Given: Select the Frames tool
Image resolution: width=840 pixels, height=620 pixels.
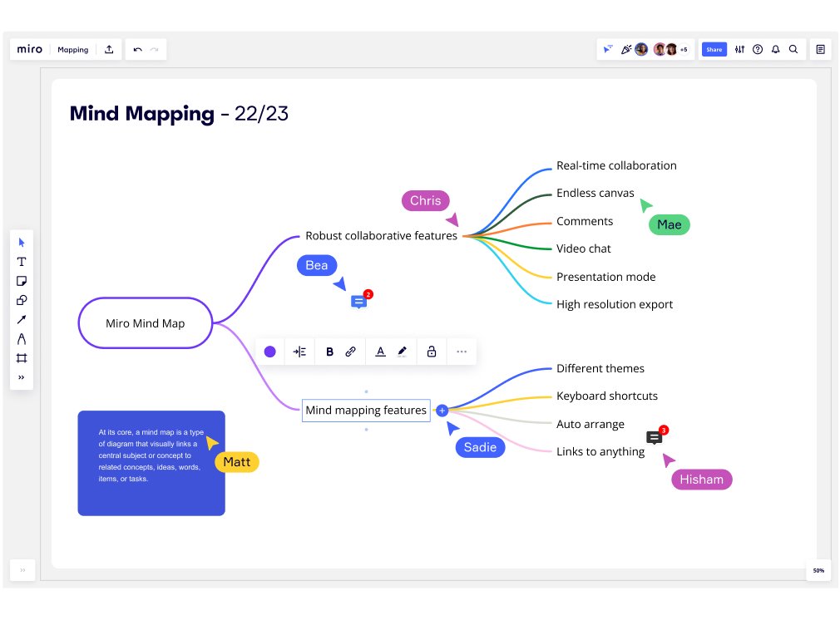Looking at the screenshot, I should [22, 357].
